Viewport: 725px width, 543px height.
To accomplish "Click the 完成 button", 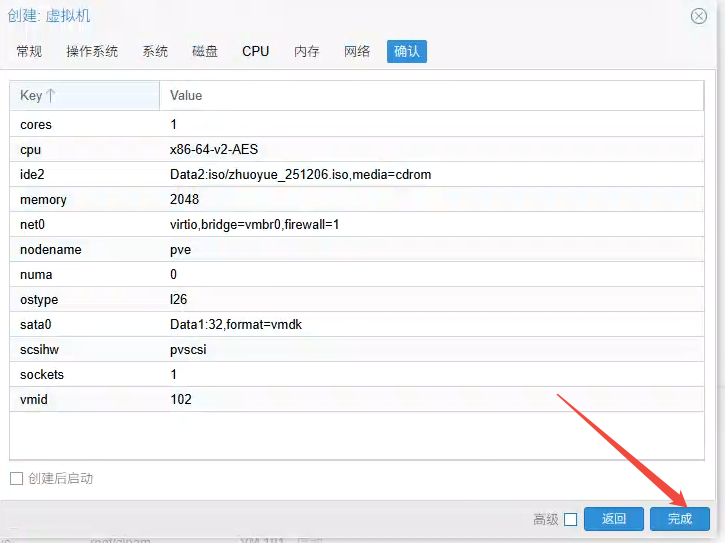I will (x=680, y=519).
